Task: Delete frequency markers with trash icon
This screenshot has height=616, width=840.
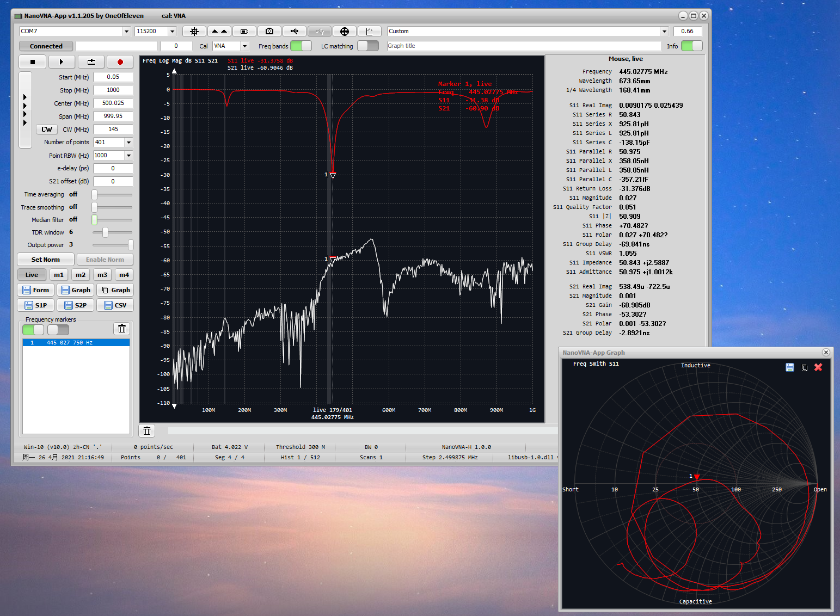Action: click(122, 329)
